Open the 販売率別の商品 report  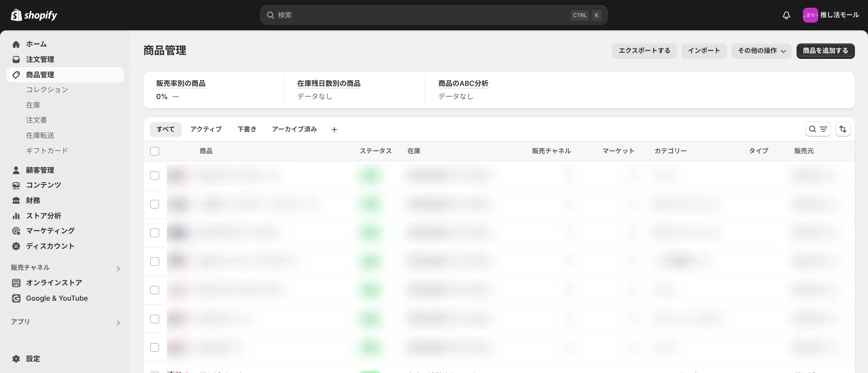click(x=181, y=83)
